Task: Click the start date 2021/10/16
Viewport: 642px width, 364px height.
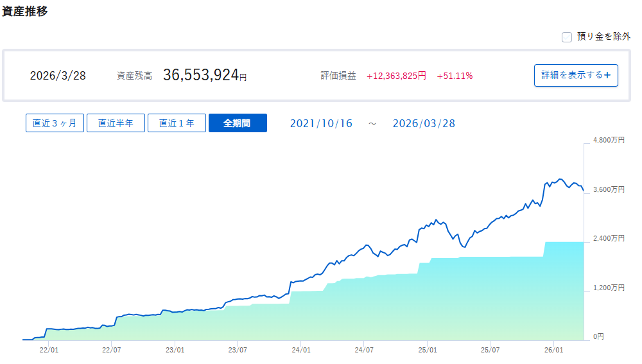Action: [321, 123]
